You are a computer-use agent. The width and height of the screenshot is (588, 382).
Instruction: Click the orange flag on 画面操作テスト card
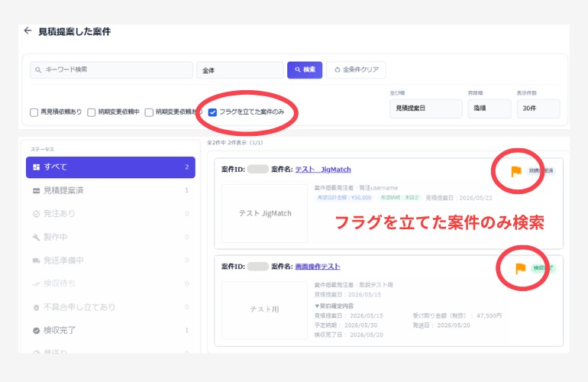(521, 268)
